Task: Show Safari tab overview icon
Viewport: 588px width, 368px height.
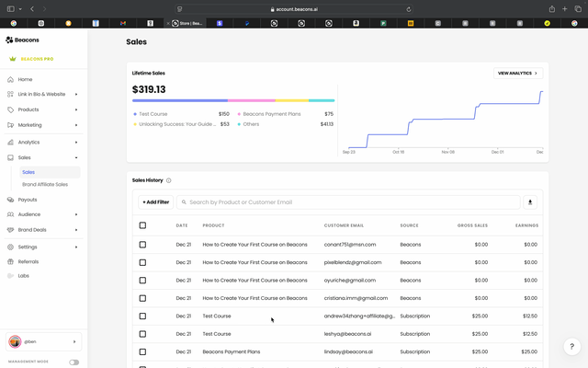Action: tap(578, 9)
